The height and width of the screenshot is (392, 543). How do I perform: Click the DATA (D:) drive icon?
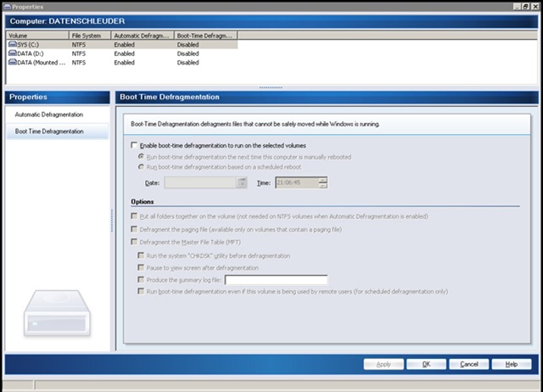(13, 53)
